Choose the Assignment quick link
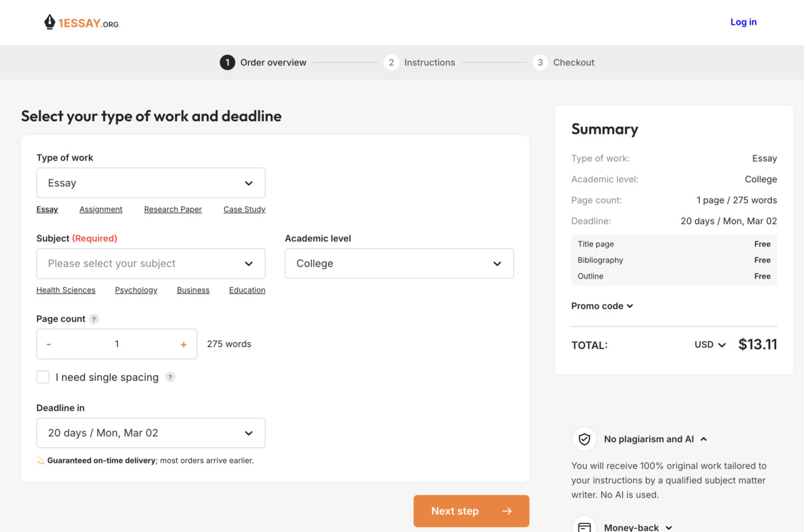The width and height of the screenshot is (804, 532). (x=101, y=209)
